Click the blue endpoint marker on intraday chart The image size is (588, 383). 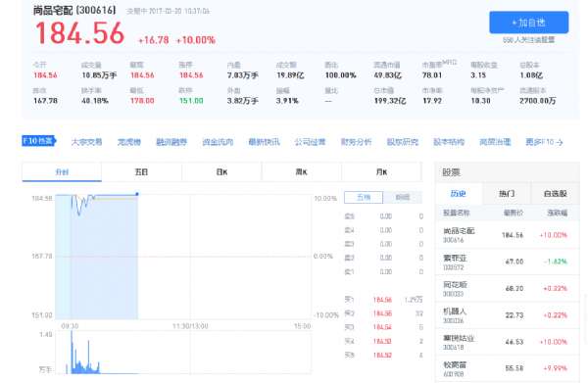tap(137, 194)
